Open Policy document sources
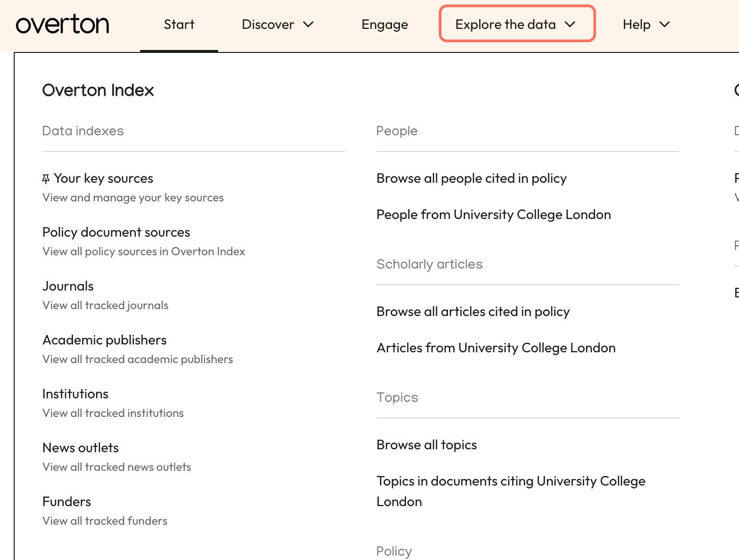Screen dimensions: 739x560 click(116, 232)
